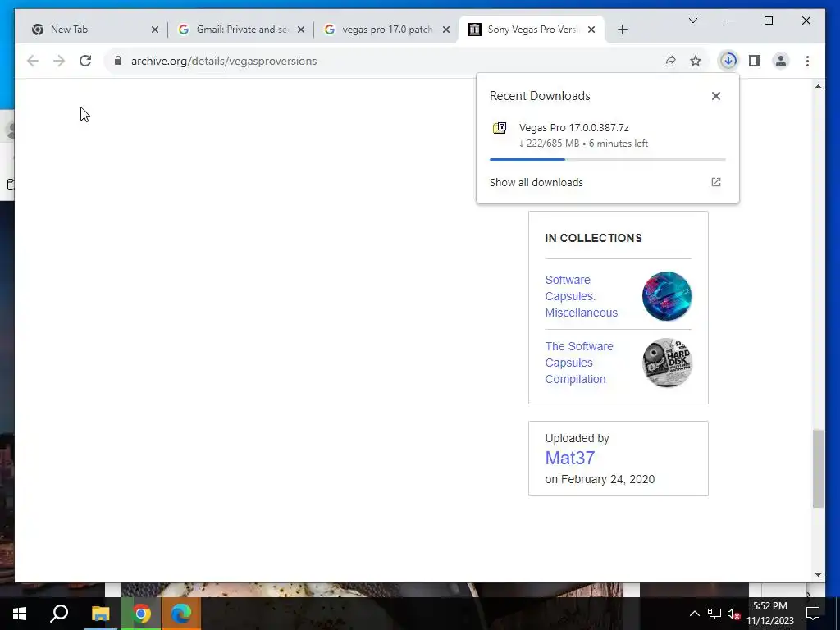This screenshot has height=630, width=840.
Task: Click the padlock site info icon
Action: pyautogui.click(x=118, y=61)
